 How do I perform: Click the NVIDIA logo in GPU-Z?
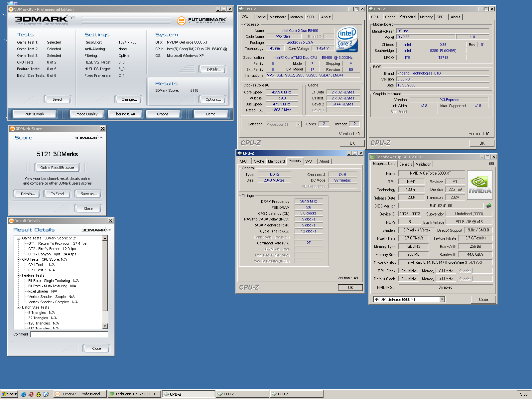coord(479,185)
